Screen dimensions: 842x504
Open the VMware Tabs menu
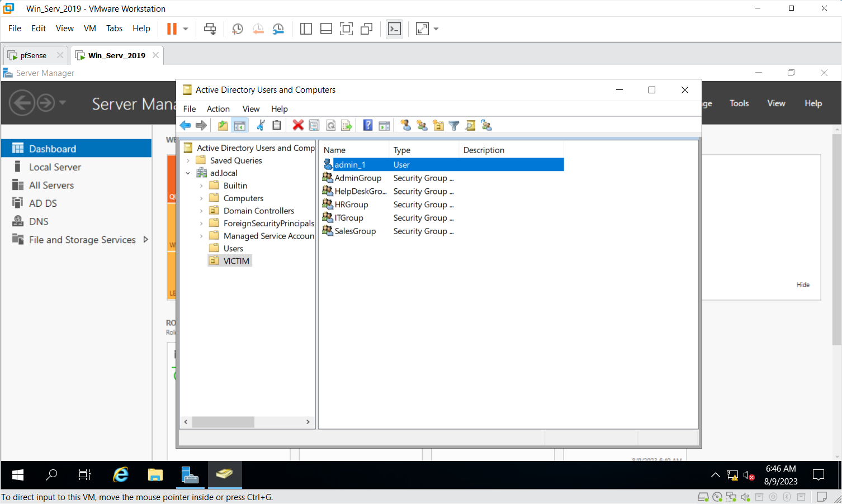[x=114, y=28]
